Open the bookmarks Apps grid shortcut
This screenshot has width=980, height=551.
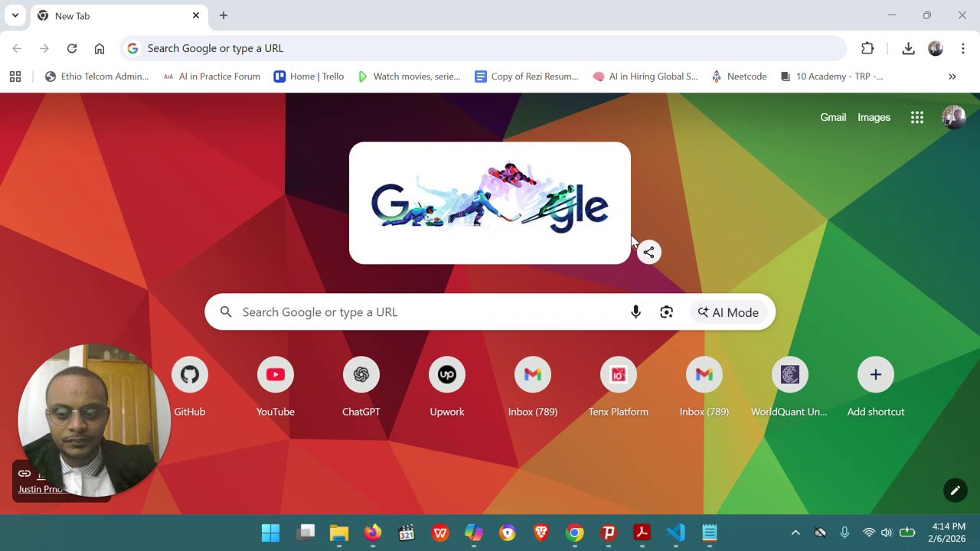(x=15, y=77)
